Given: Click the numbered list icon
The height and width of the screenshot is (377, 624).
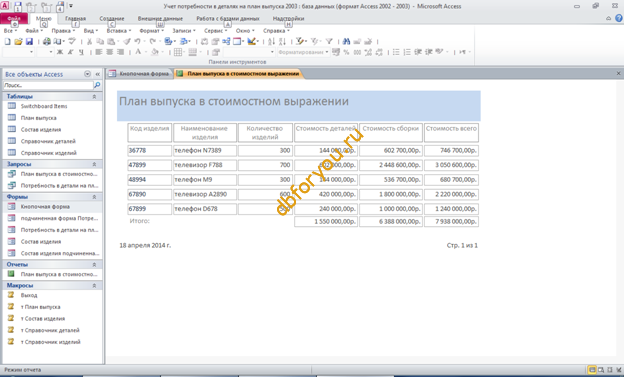Looking at the screenshot, I should (x=407, y=52).
